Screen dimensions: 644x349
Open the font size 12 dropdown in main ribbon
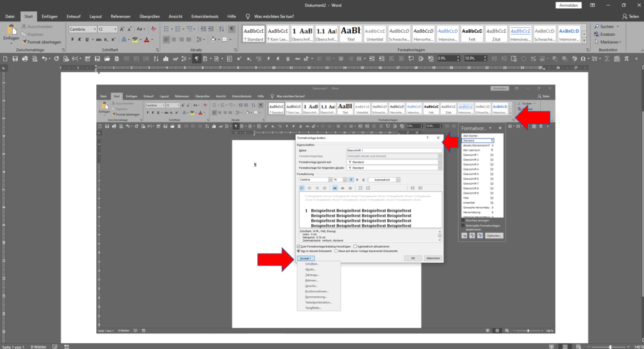116,29
